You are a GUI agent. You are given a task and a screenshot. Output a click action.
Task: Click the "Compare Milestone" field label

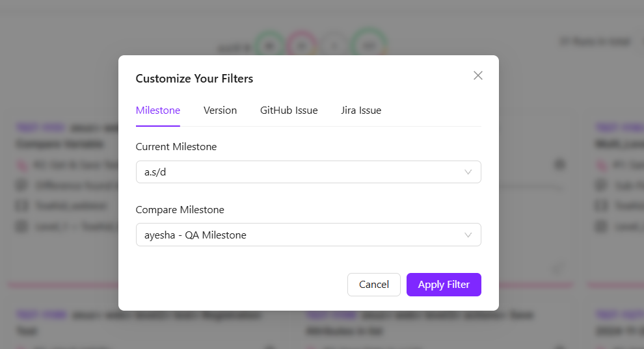(x=180, y=210)
